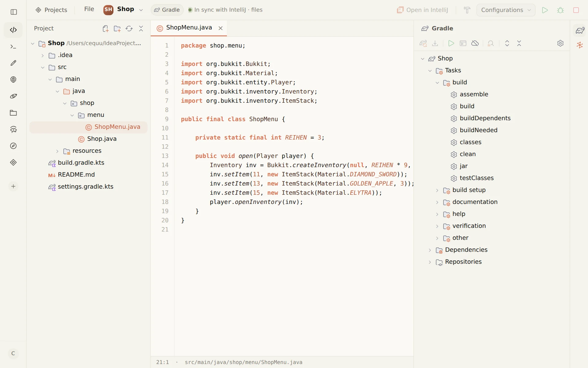Screen dimensions: 588x368
Task: Run the configuration with the play icon
Action: pyautogui.click(x=545, y=10)
